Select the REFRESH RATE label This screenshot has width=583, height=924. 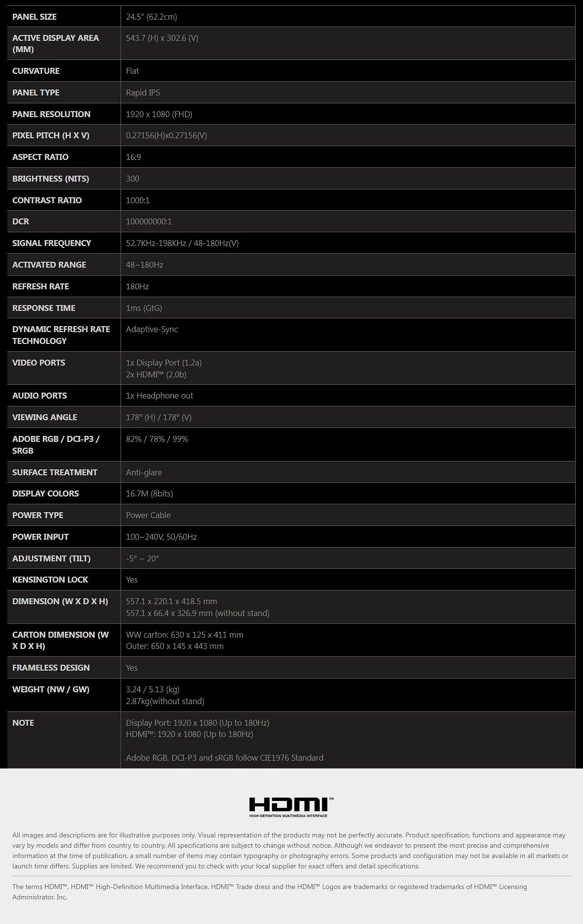click(x=40, y=286)
